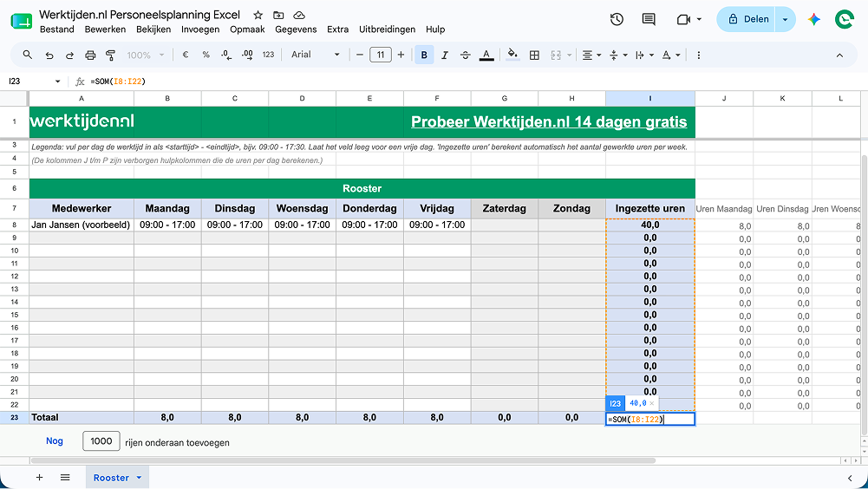Open the account avatar
The width and height of the screenshot is (868, 489).
[845, 19]
